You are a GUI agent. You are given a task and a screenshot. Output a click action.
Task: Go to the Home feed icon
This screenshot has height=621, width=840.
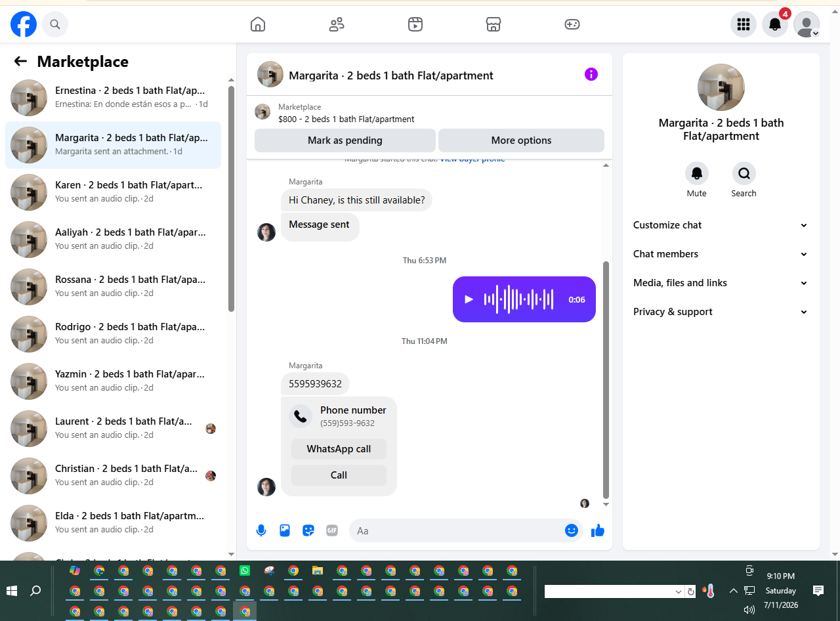[258, 24]
